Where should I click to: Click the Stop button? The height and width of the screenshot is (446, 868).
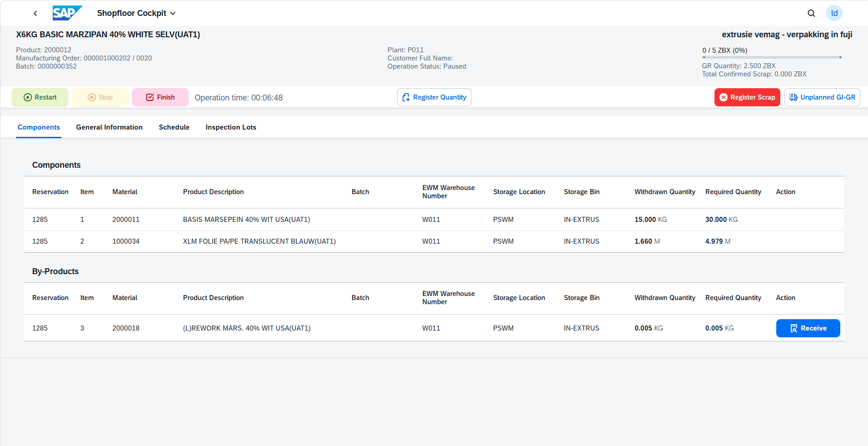pos(100,97)
